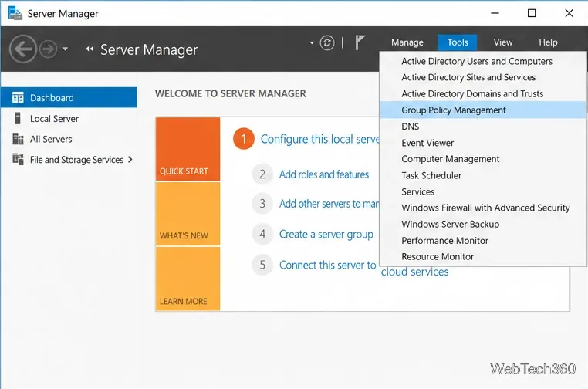Open Performance Monitor

coord(483,241)
